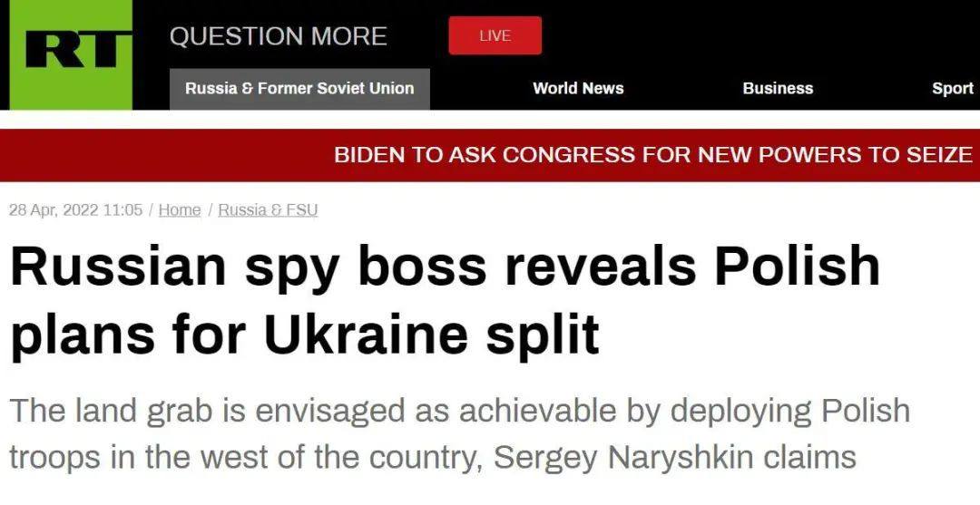This screenshot has width=980, height=505.
Task: Click the land grab subheading text
Action: tap(458, 433)
